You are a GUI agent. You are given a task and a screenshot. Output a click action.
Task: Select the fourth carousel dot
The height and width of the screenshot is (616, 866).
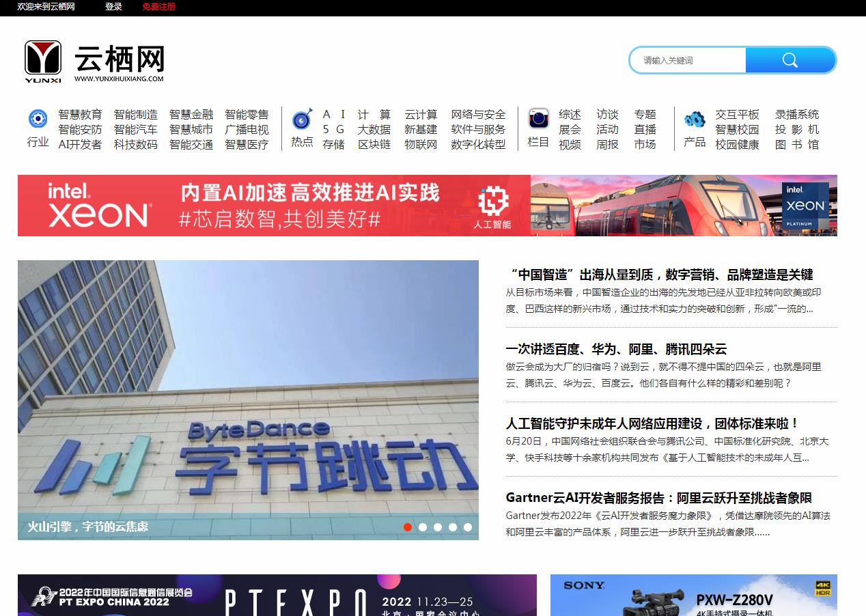(x=453, y=527)
